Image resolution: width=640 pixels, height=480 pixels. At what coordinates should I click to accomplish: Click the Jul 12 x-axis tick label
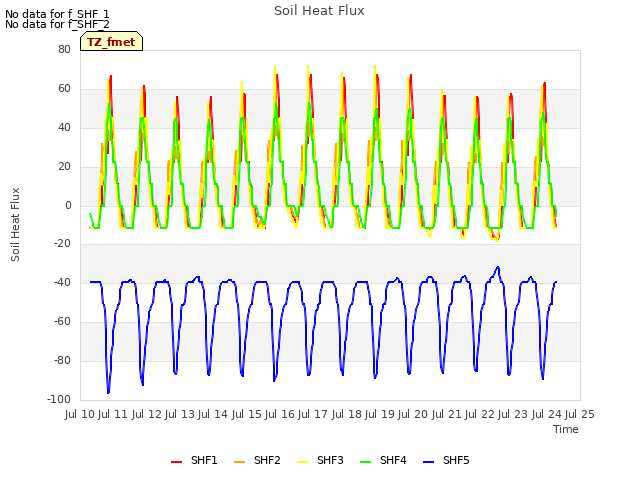(x=147, y=414)
